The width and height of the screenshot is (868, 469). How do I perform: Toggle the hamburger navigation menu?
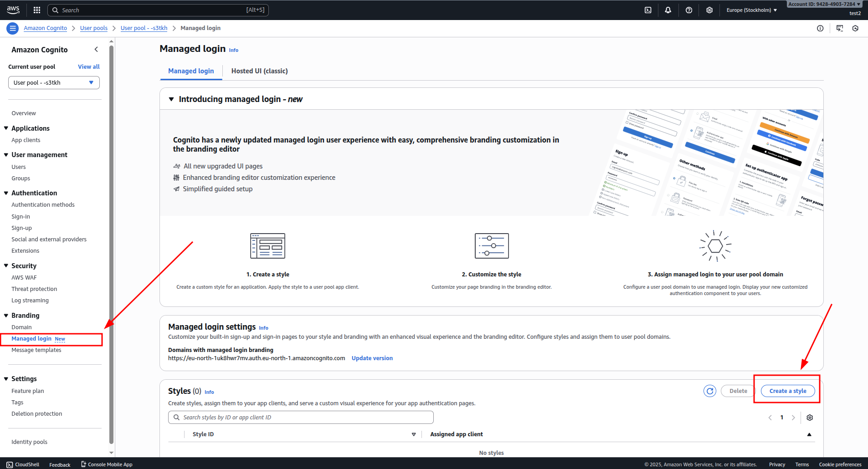(x=13, y=28)
